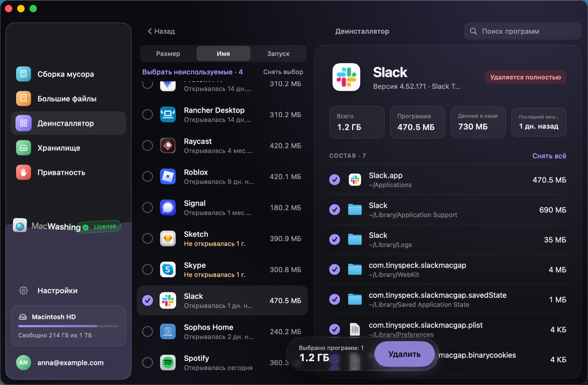
Task: Click the Sketch app icon
Action: click(x=168, y=239)
